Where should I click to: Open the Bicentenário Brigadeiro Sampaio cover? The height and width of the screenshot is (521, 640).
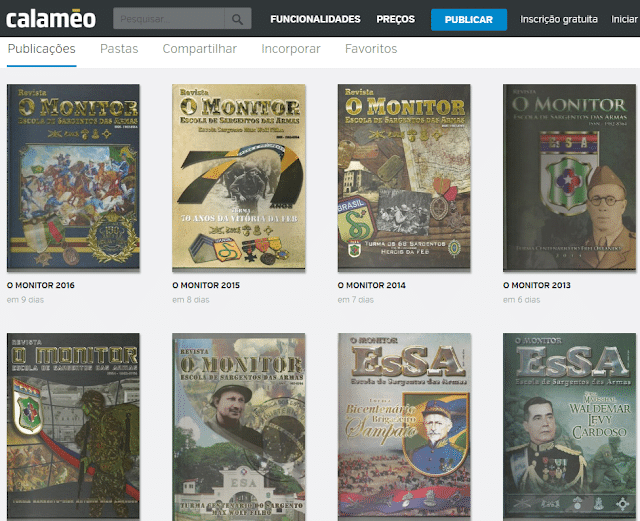tap(404, 427)
